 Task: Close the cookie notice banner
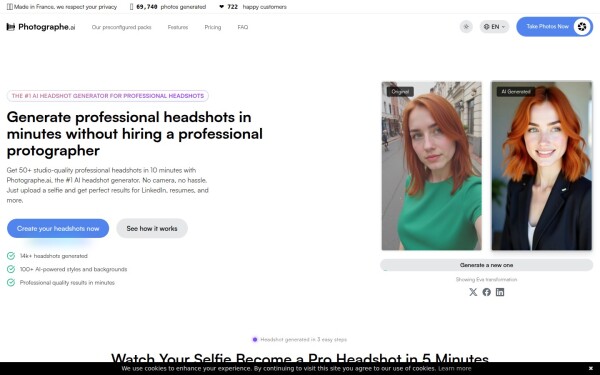coord(590,368)
